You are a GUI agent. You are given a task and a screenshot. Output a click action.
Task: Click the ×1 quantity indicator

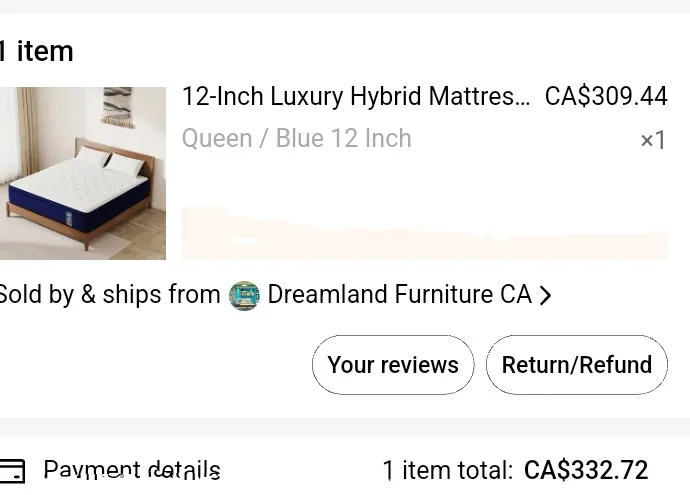tap(653, 140)
